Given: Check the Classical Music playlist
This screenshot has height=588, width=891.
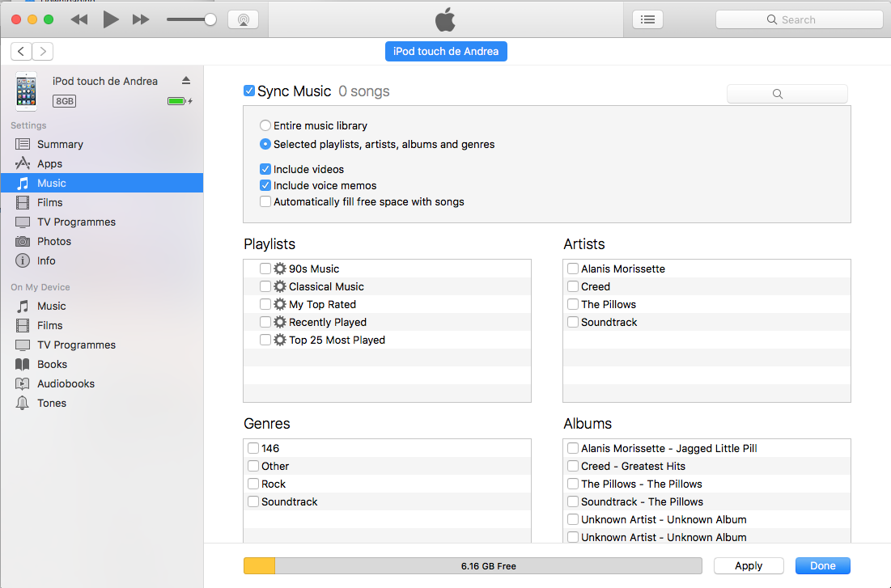Looking at the screenshot, I should [x=265, y=286].
